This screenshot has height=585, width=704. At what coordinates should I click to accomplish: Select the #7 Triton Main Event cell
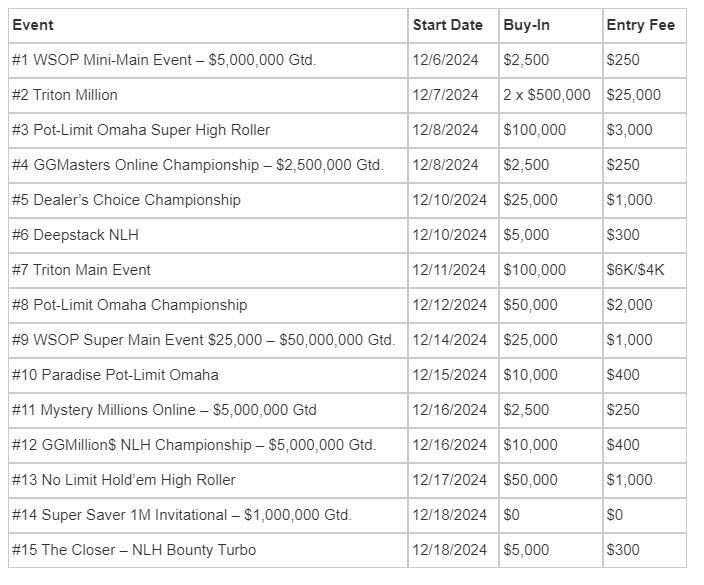pos(81,270)
